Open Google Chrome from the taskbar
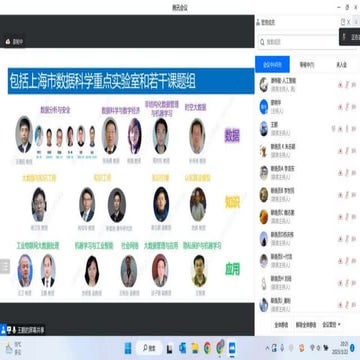Screen dimensions: 360x360 tap(207, 348)
